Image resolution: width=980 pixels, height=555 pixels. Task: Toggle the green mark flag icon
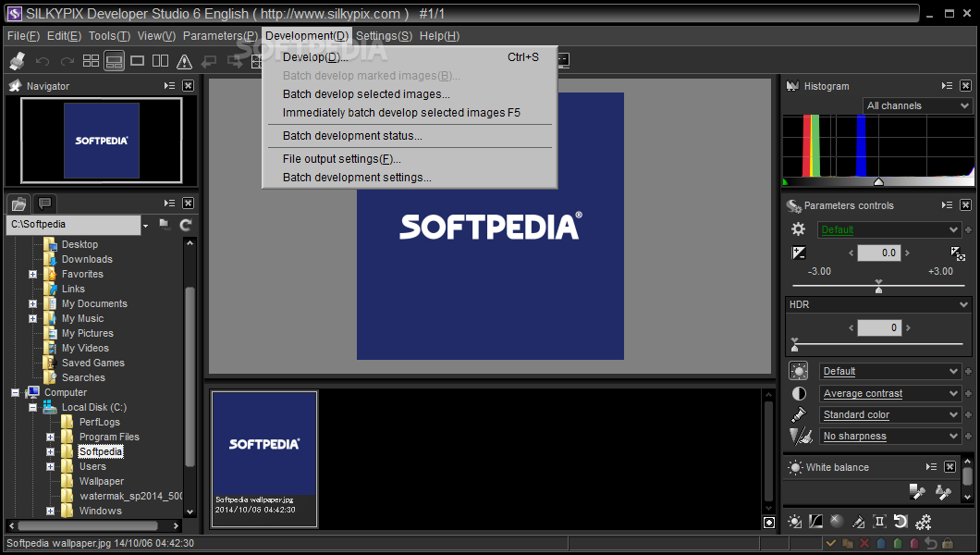tap(898, 543)
